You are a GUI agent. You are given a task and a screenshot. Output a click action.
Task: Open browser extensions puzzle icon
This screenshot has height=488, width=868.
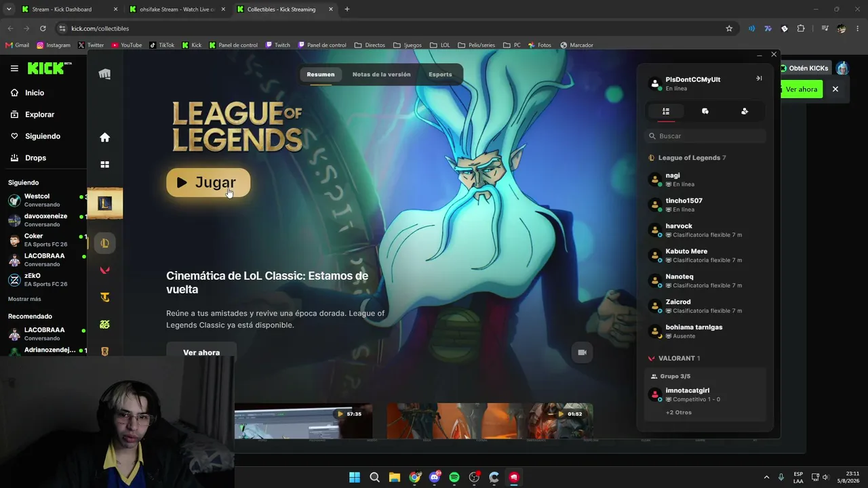click(801, 28)
